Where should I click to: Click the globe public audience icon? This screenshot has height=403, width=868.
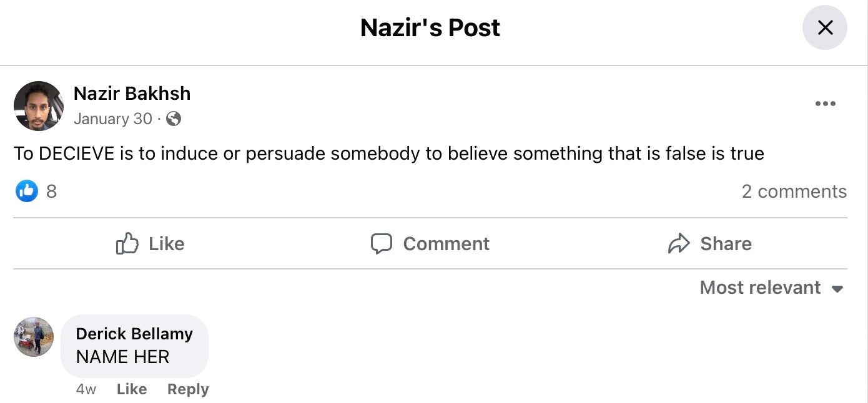tap(174, 119)
